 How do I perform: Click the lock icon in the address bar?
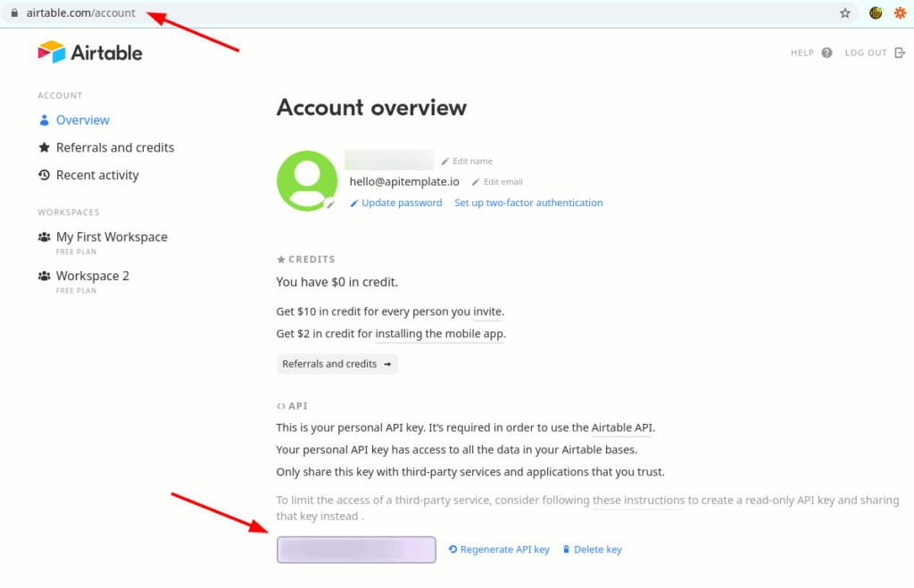click(14, 12)
